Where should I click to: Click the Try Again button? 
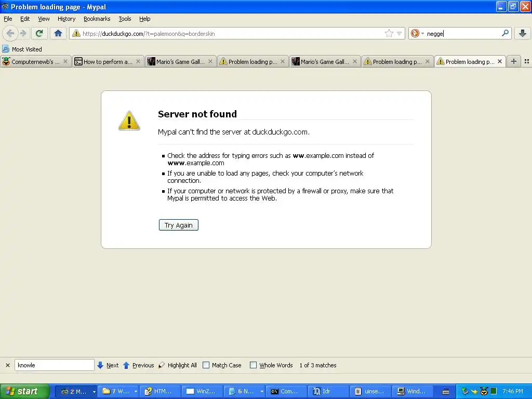(x=179, y=225)
